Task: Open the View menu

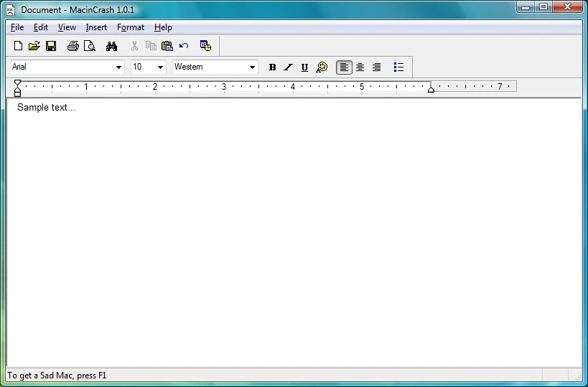Action: point(67,27)
